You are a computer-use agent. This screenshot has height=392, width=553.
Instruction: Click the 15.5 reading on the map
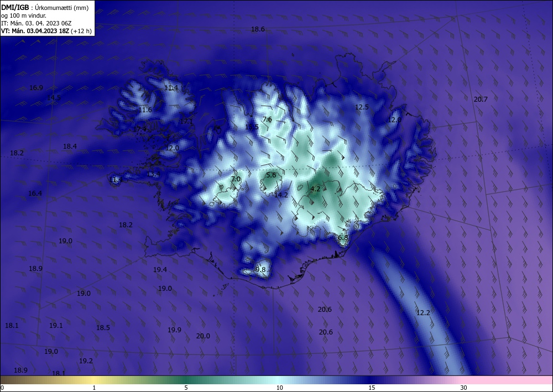point(252,127)
